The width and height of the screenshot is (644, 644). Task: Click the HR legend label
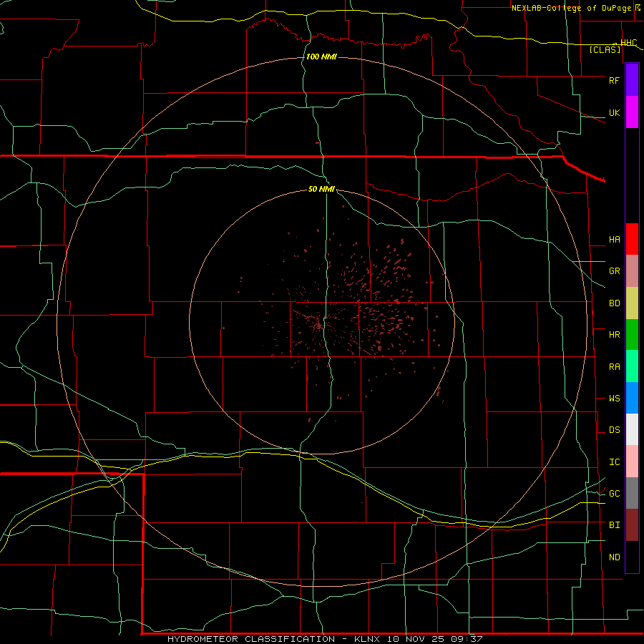tap(614, 335)
